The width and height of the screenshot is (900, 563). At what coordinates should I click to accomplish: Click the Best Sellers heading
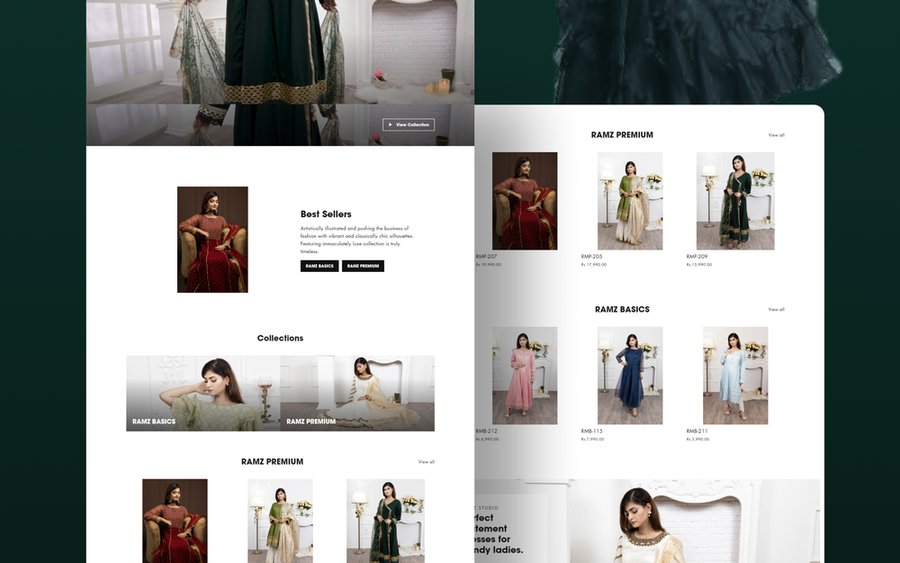(x=325, y=214)
